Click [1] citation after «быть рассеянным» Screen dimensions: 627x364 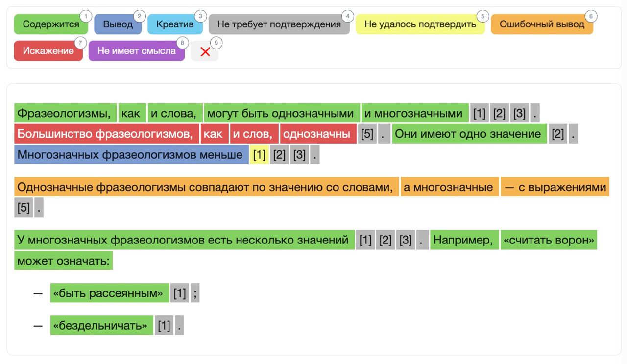point(180,292)
